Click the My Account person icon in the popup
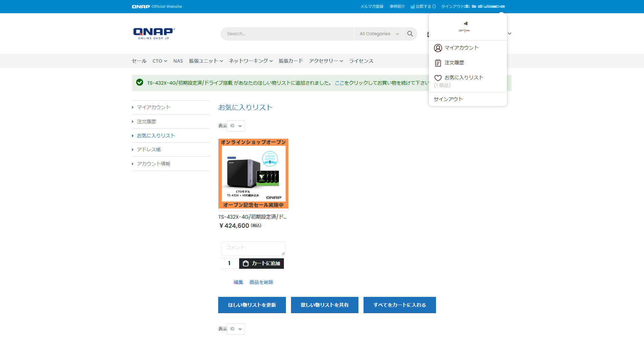 coord(438,48)
